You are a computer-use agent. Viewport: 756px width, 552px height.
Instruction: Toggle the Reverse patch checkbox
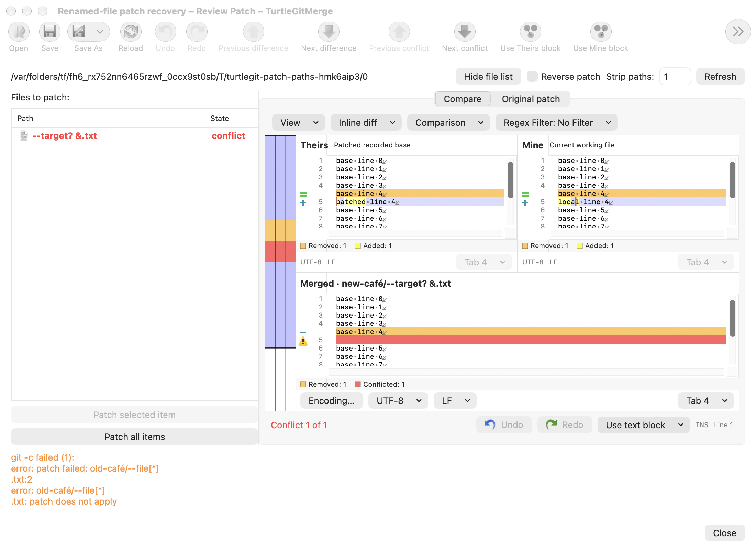click(x=532, y=76)
